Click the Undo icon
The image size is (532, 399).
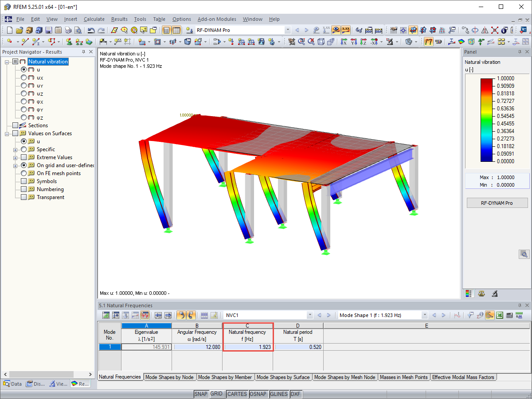(91, 30)
